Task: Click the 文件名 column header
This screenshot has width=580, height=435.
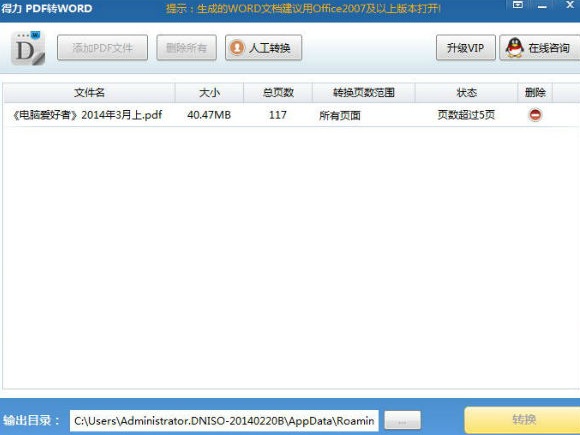Action: click(x=89, y=92)
